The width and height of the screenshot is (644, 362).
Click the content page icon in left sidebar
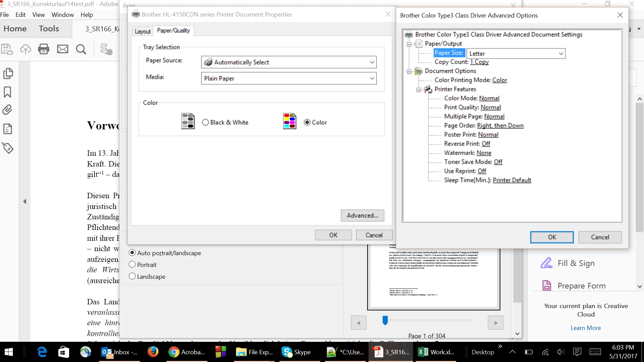pyautogui.click(x=7, y=129)
